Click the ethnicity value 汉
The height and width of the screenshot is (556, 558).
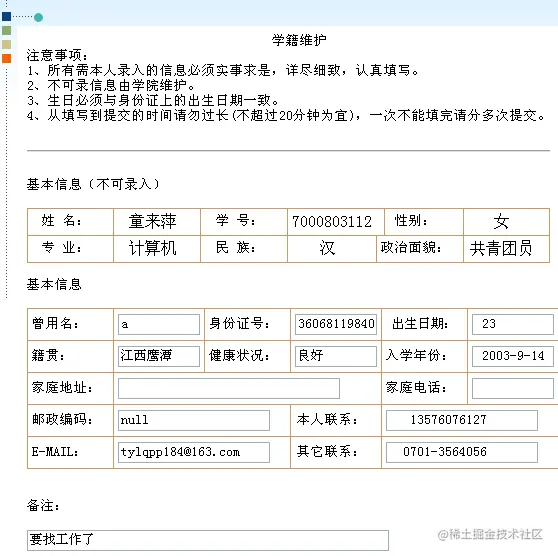click(327, 248)
